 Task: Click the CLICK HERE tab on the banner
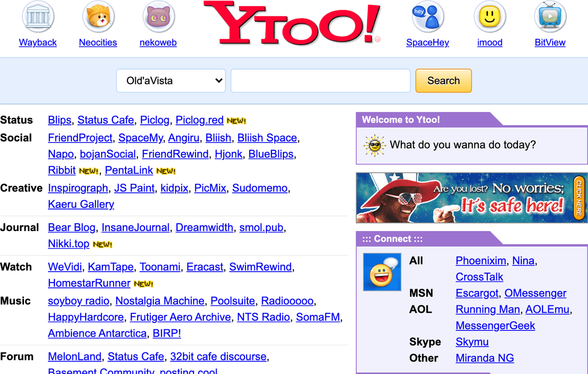tap(579, 198)
